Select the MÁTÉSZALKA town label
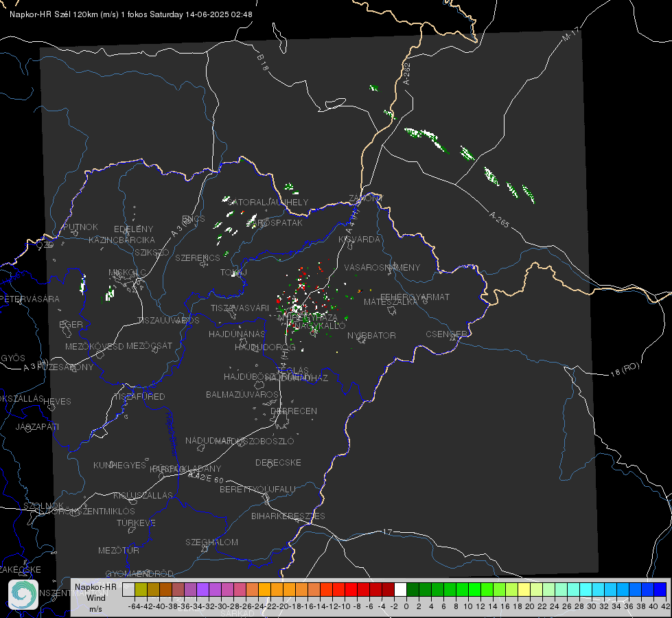The height and width of the screenshot is (618, 672). pos(391,302)
